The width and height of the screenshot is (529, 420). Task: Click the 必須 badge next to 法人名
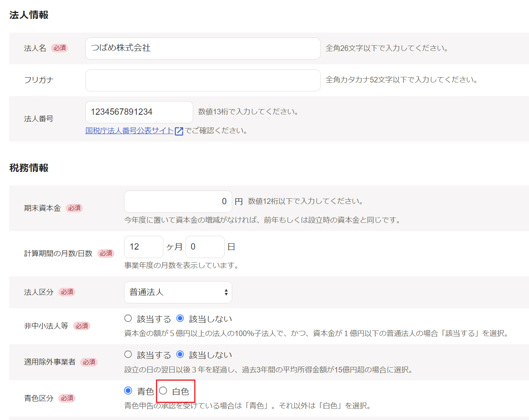click(x=59, y=48)
